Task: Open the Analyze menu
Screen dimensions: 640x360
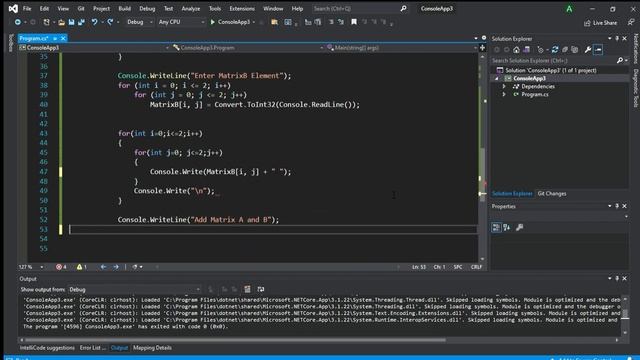Action: [191, 8]
